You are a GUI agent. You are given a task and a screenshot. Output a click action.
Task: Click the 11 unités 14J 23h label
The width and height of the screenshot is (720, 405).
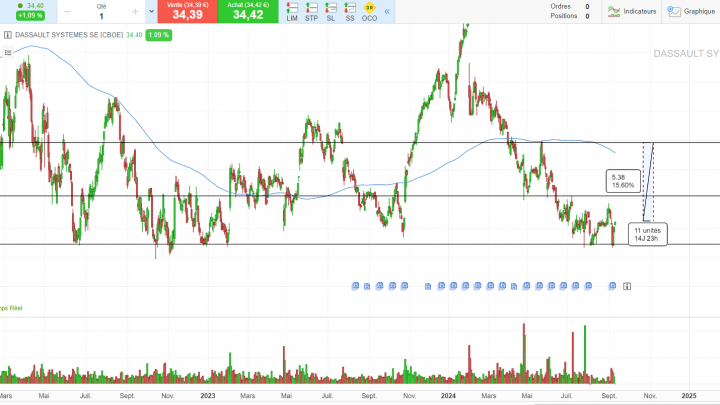click(x=646, y=235)
